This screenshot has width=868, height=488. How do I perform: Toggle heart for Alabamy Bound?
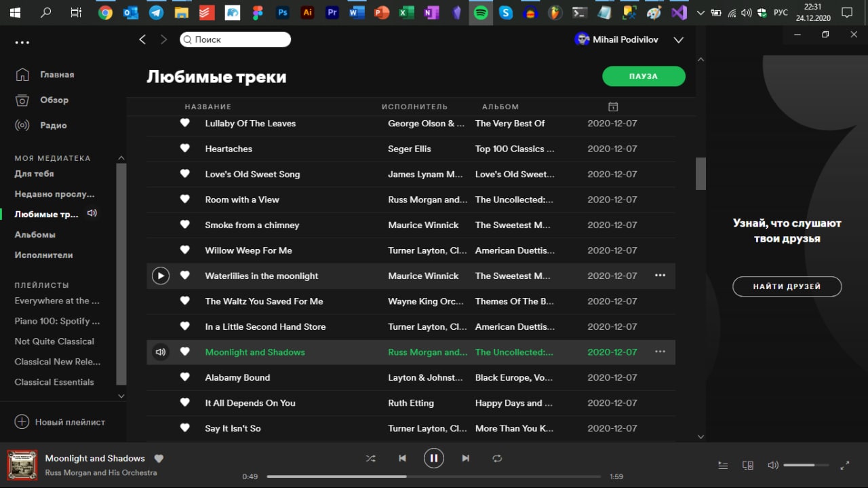184,377
